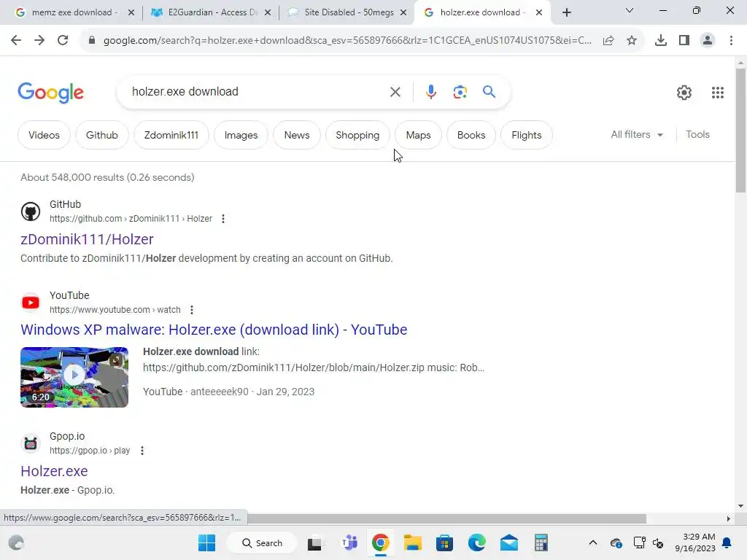Open the Chrome three-dot menu

coord(731,41)
